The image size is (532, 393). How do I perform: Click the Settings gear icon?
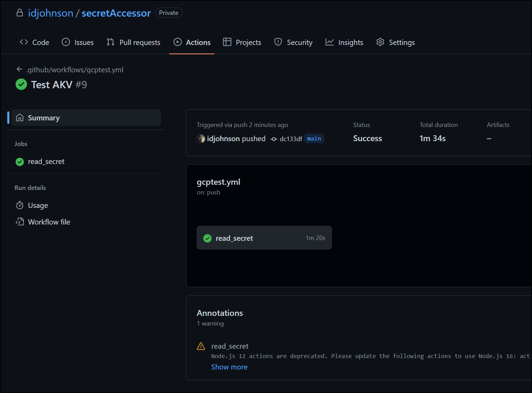pos(380,42)
